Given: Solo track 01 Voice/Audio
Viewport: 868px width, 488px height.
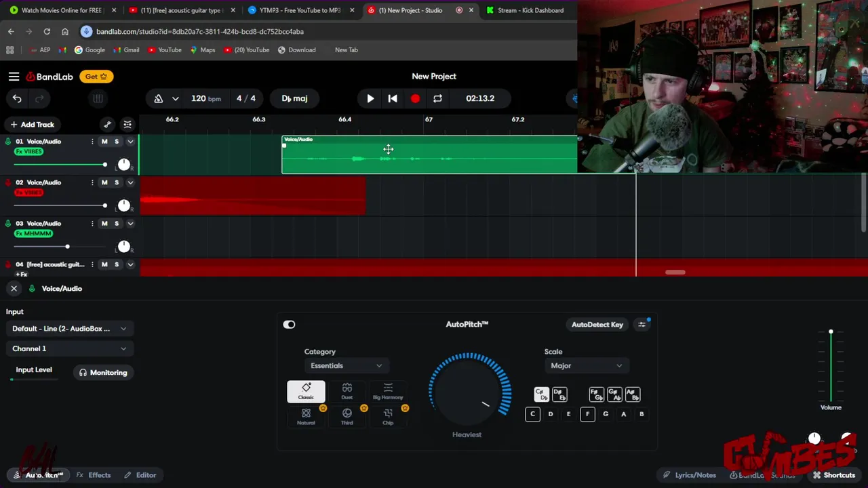Looking at the screenshot, I should (x=117, y=142).
